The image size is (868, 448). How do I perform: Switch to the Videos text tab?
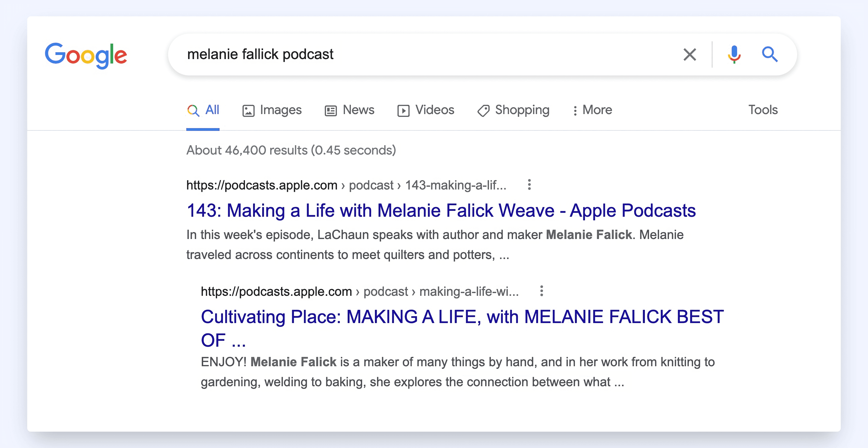tap(435, 110)
